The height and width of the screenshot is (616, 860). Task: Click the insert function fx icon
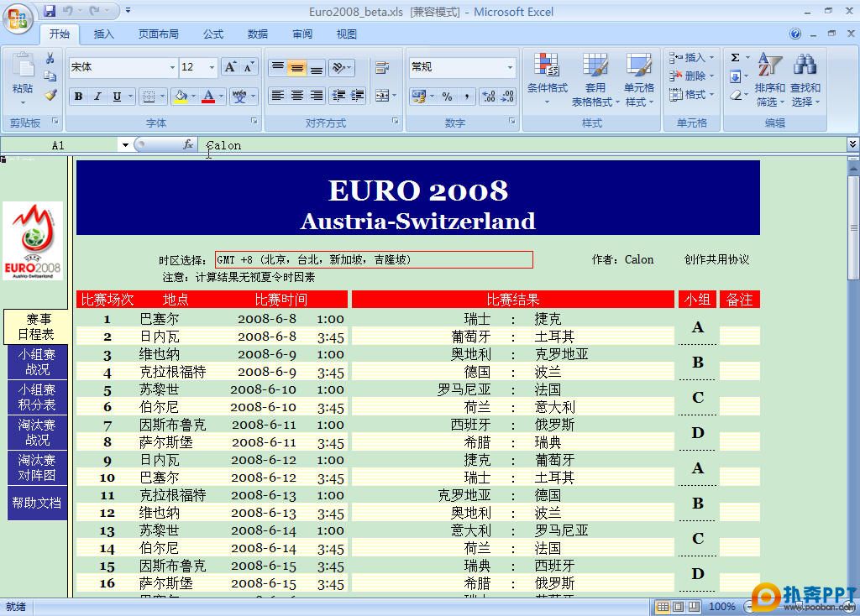coord(188,144)
